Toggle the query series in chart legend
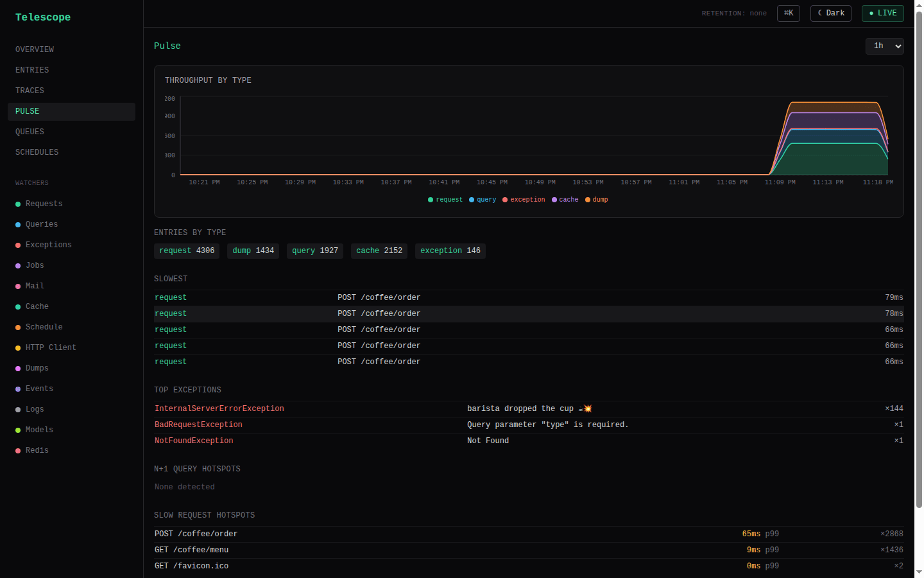 tap(483, 200)
